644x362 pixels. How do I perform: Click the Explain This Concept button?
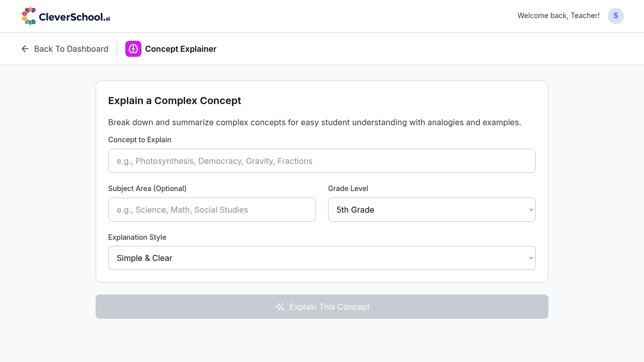(322, 307)
